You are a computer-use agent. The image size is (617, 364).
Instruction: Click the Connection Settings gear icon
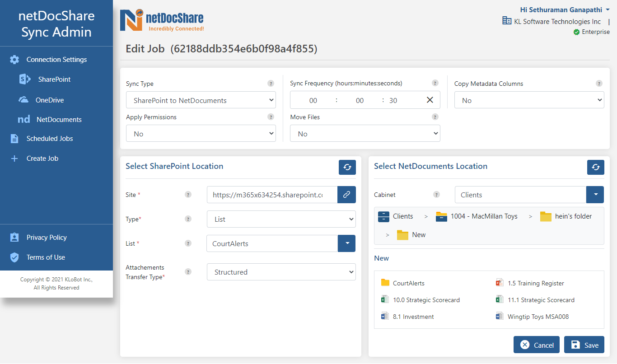pyautogui.click(x=14, y=60)
